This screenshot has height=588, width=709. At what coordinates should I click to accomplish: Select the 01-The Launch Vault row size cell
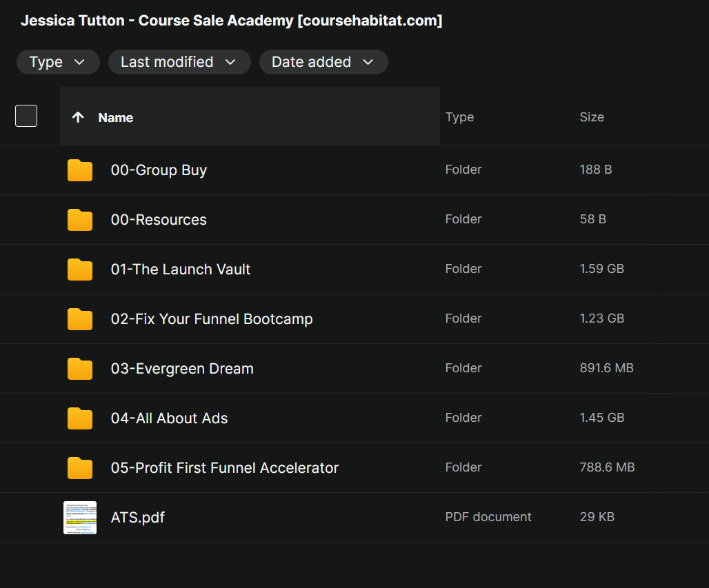coord(601,269)
